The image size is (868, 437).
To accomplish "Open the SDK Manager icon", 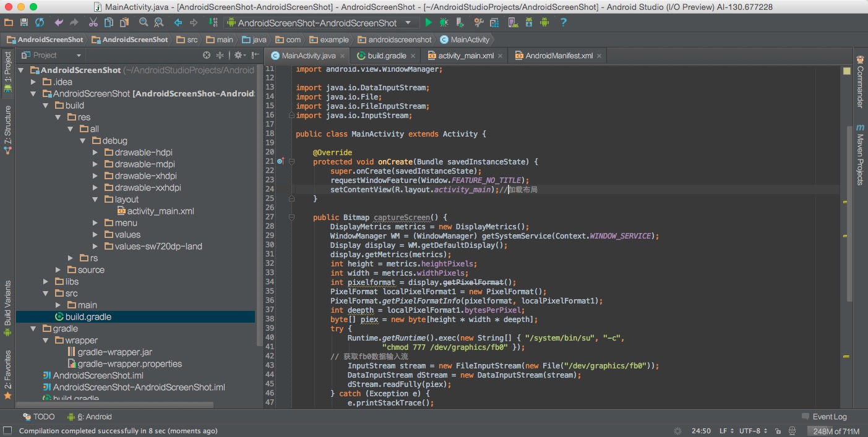I will pos(529,22).
